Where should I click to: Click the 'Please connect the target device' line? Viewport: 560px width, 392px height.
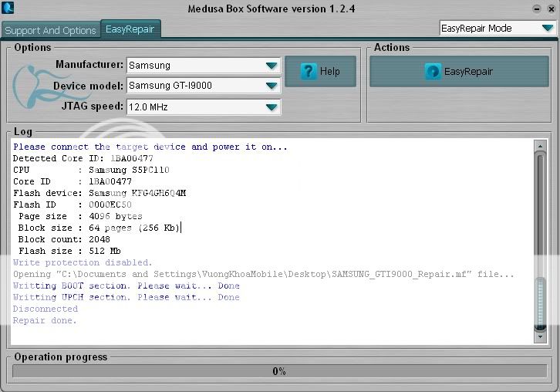click(150, 147)
